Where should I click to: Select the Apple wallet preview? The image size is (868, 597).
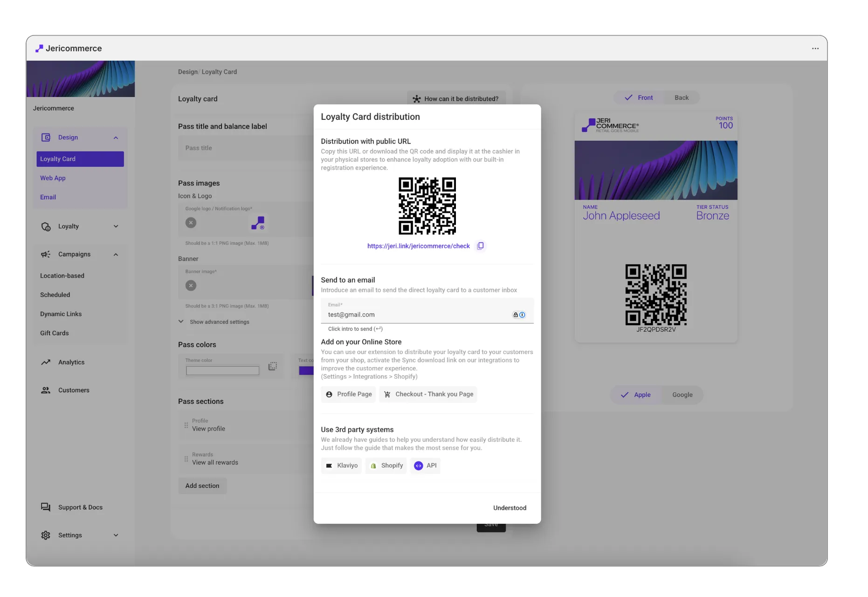(636, 395)
